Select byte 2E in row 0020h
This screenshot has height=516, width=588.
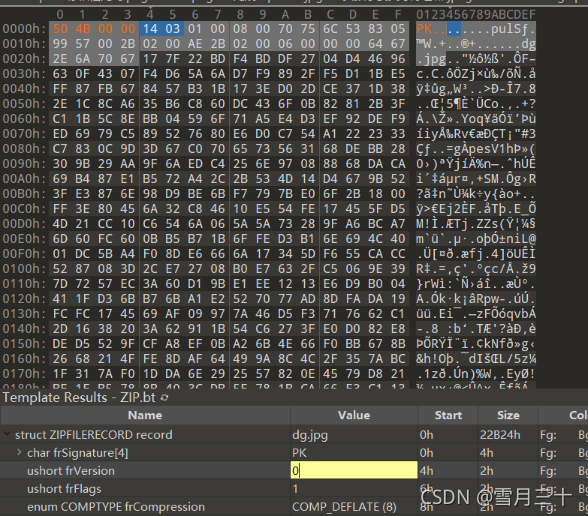pos(60,59)
